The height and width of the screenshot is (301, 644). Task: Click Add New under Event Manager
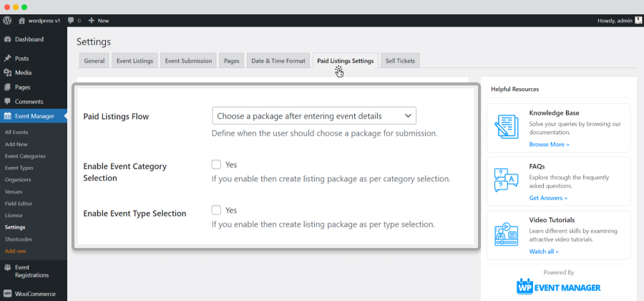point(16,144)
